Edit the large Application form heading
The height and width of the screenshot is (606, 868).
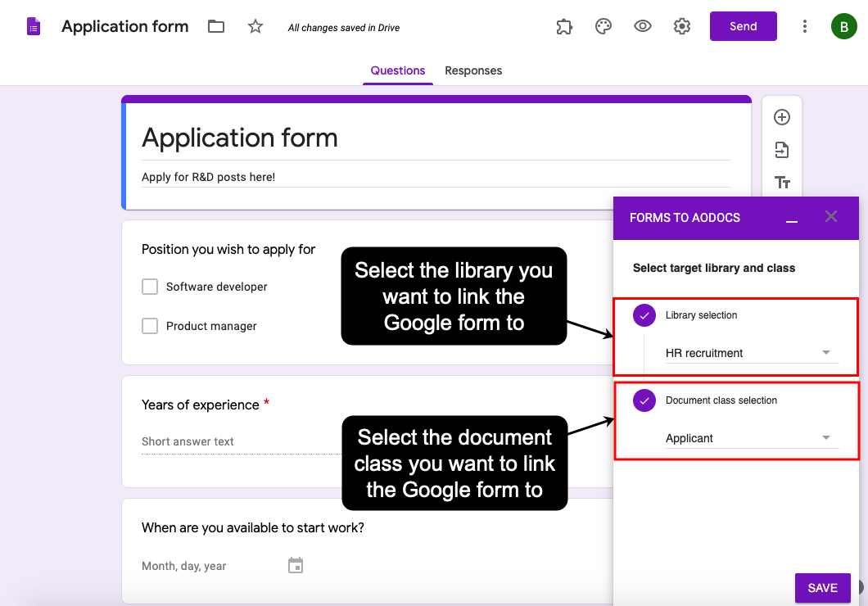(240, 138)
